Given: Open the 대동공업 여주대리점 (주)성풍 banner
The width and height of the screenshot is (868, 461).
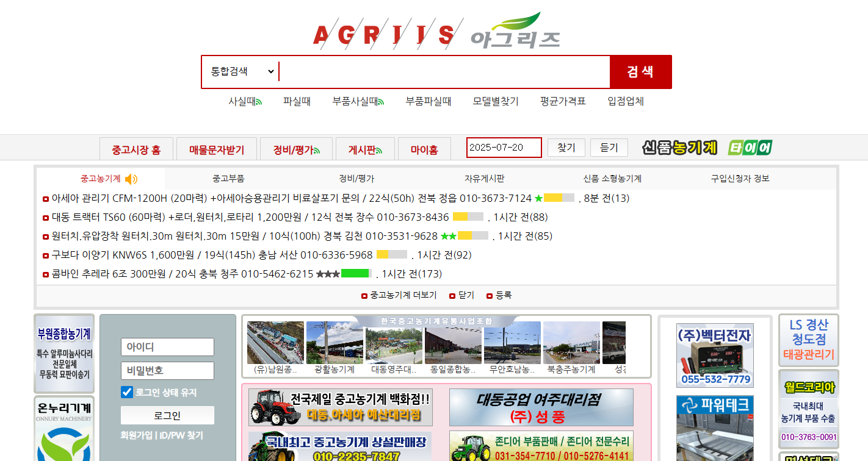Looking at the screenshot, I should (x=541, y=407).
